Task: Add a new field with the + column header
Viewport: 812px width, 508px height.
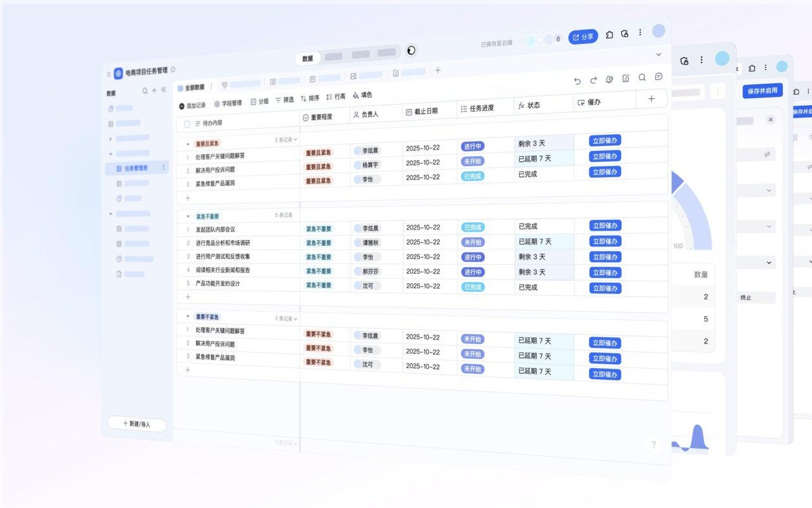Action: point(651,98)
